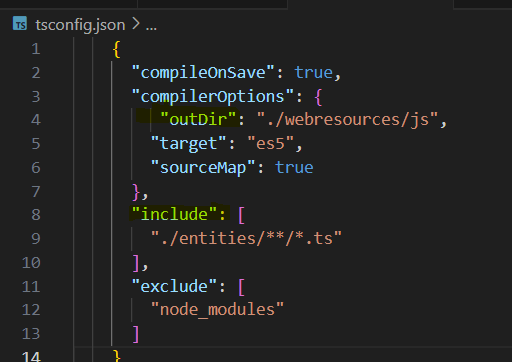Select line number 8 in gutter
Screen dimensions: 512x362
coord(36,215)
